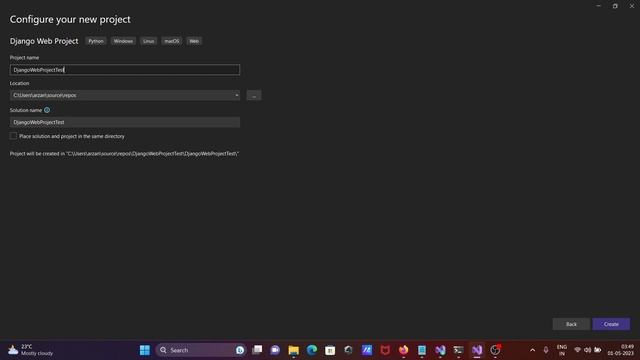640x360 pixels.
Task: Click into the Solution name field
Action: click(x=125, y=122)
